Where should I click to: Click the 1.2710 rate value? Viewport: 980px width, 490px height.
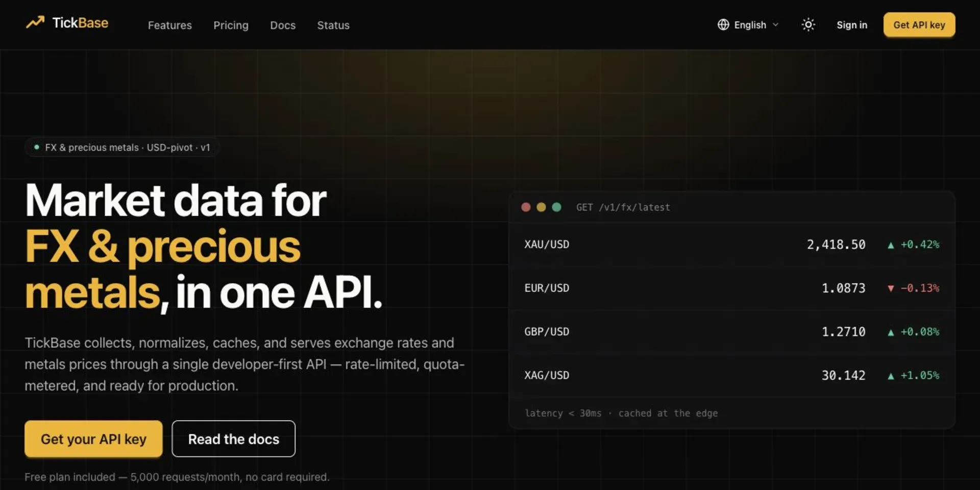(844, 332)
